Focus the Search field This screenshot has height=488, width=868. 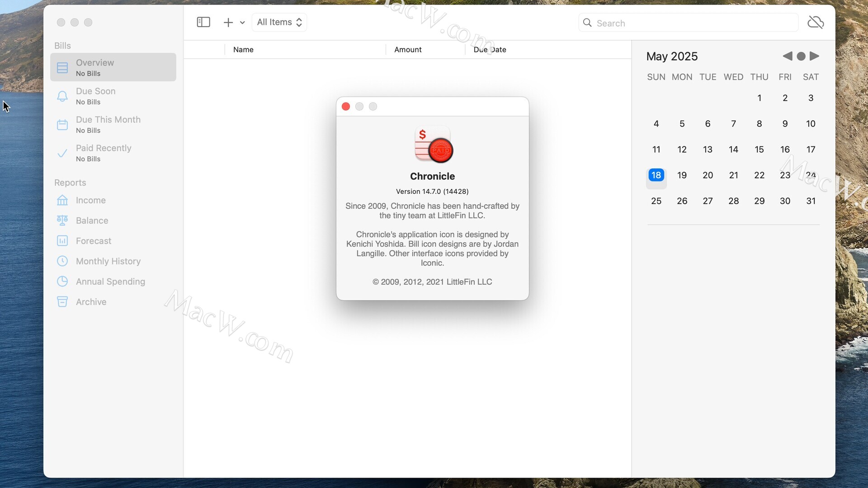pyautogui.click(x=689, y=23)
